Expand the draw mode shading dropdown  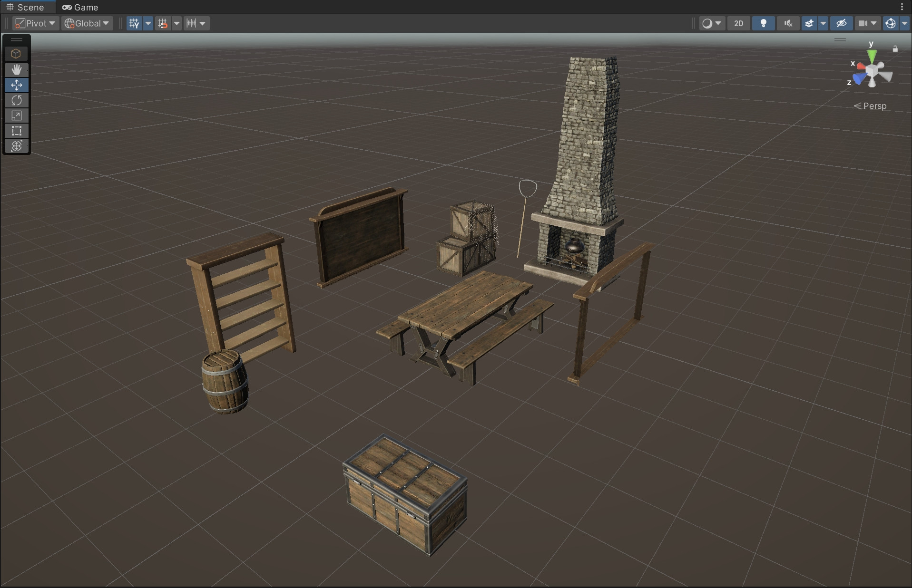[712, 23]
